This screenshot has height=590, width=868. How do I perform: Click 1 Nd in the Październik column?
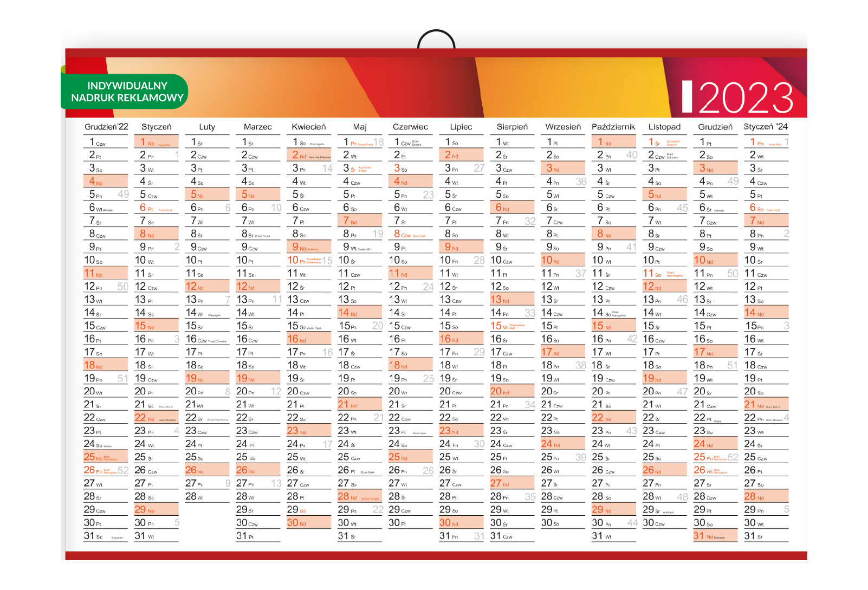click(x=614, y=142)
